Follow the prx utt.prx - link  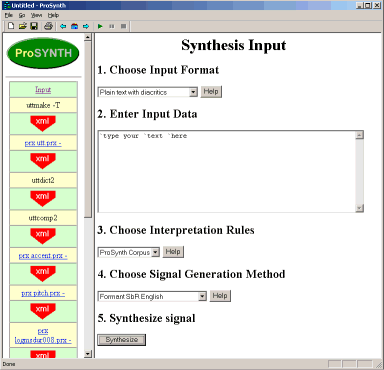(43, 143)
